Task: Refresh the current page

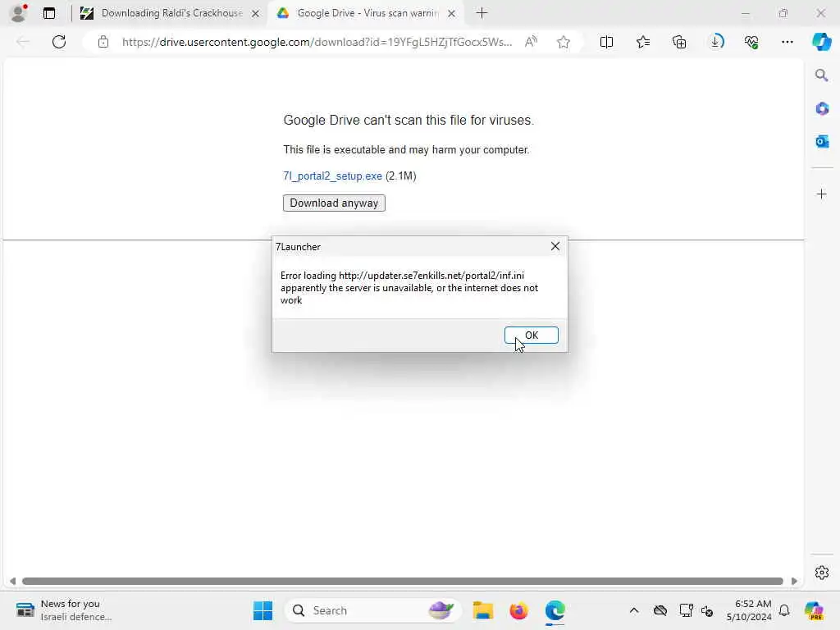Action: coord(59,42)
